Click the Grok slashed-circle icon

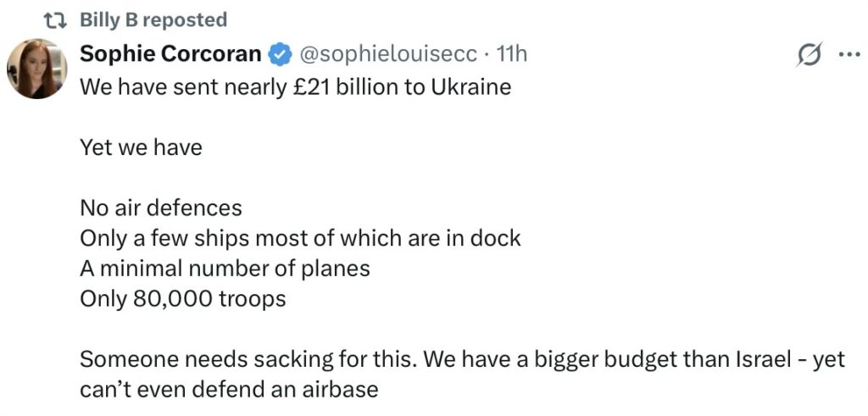pyautogui.click(x=810, y=55)
